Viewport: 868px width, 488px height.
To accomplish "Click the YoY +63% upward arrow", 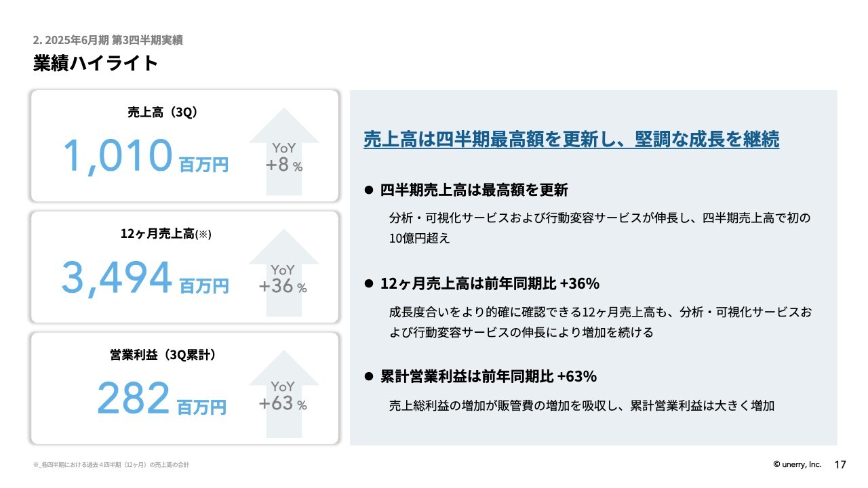I will coord(284,394).
